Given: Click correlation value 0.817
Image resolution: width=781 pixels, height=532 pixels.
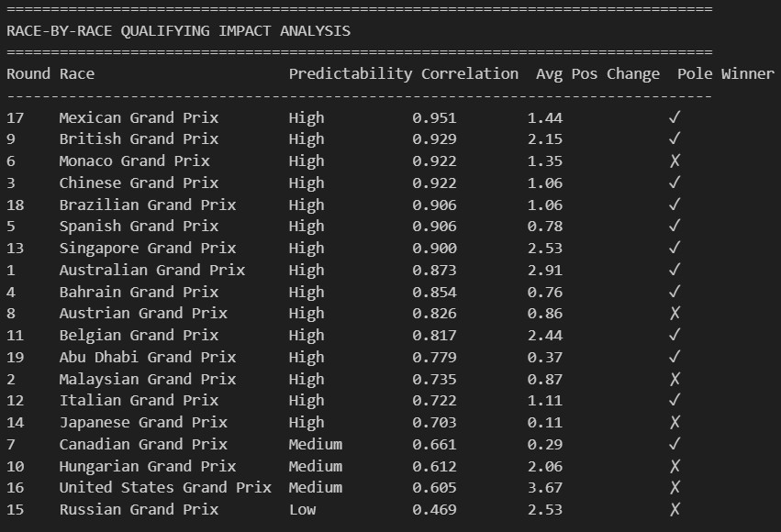Looking at the screenshot, I should (434, 336).
